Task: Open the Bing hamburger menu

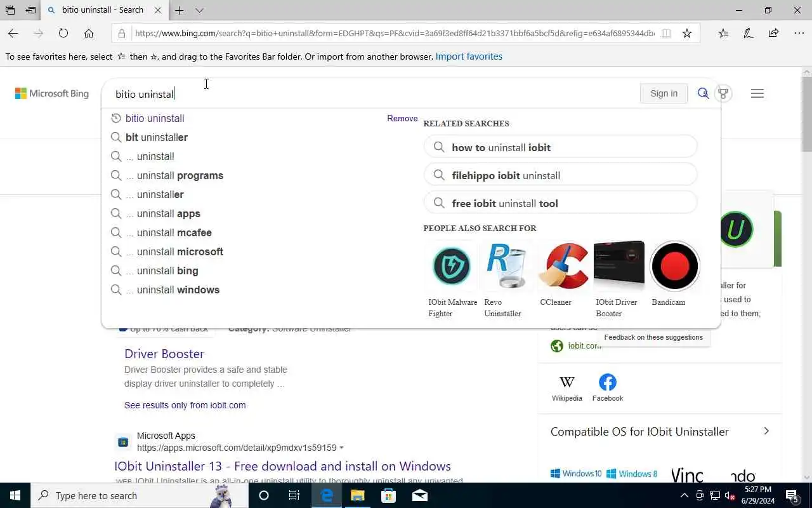Action: pos(757,93)
